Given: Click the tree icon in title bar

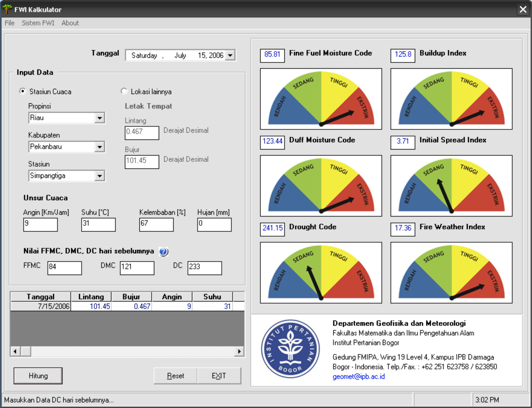Looking at the screenshot, I should pyautogui.click(x=7, y=9).
